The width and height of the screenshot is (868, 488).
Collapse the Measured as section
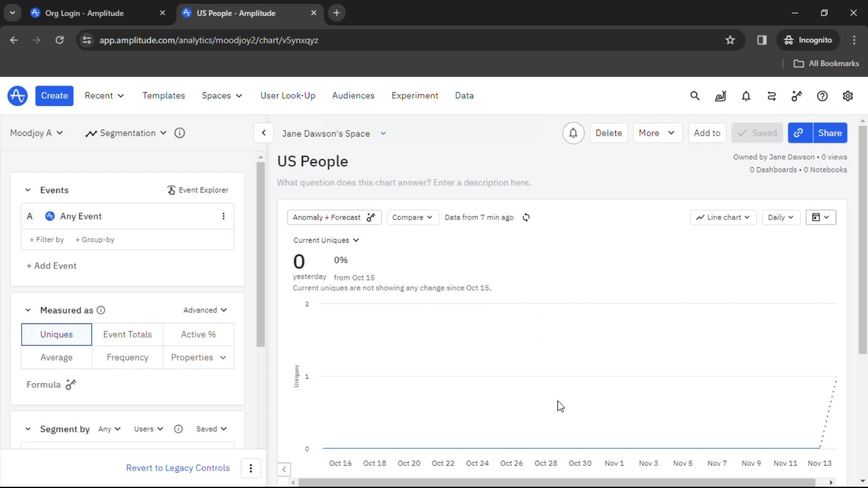tap(28, 310)
